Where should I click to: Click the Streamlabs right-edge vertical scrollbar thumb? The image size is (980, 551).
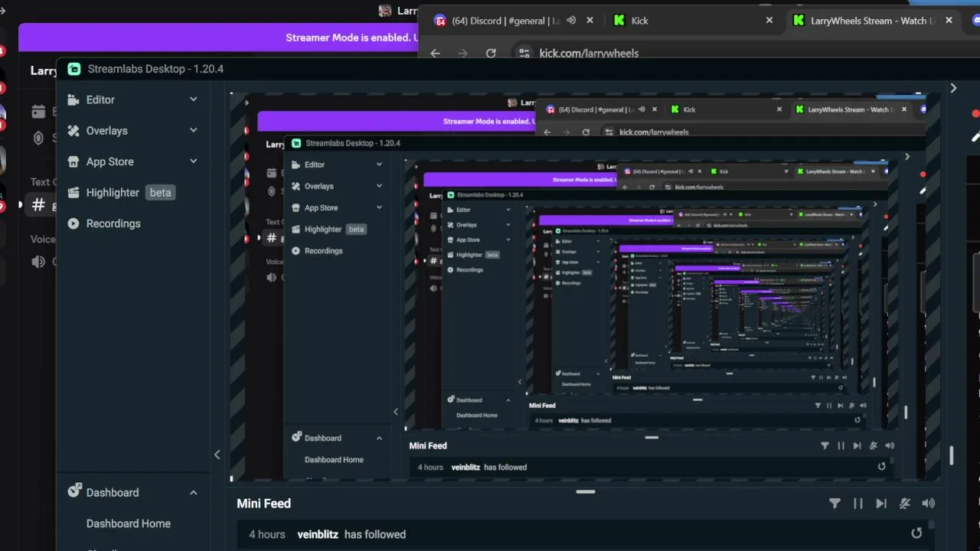tap(952, 455)
